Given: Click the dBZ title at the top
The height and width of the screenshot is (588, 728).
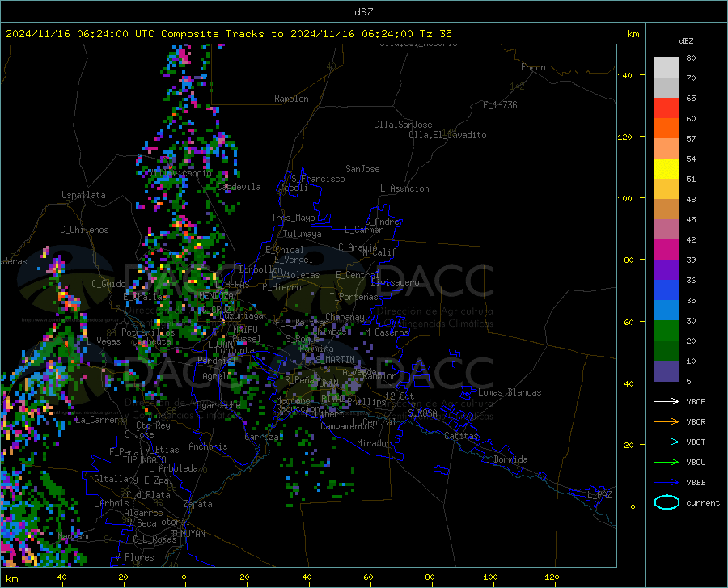Looking at the screenshot, I should coord(363,12).
